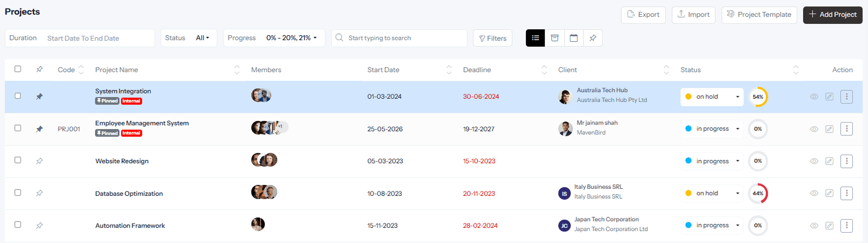
Task: Edit the System Integration project
Action: coord(829,97)
